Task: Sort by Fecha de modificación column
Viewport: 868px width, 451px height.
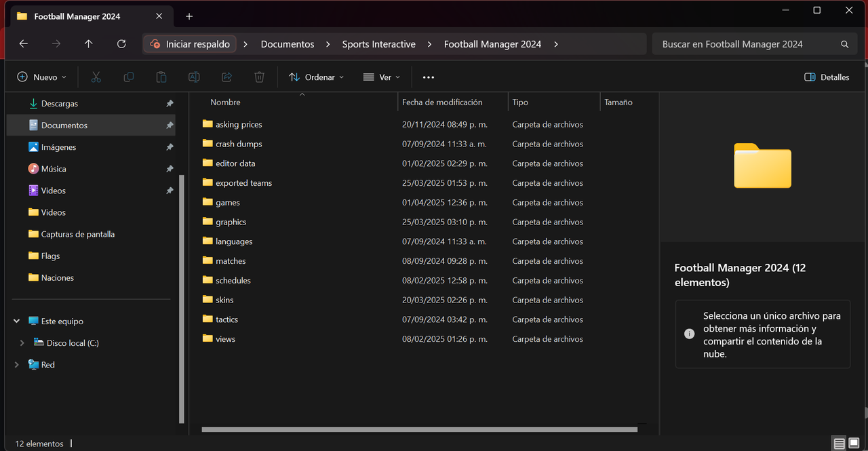Action: click(442, 102)
